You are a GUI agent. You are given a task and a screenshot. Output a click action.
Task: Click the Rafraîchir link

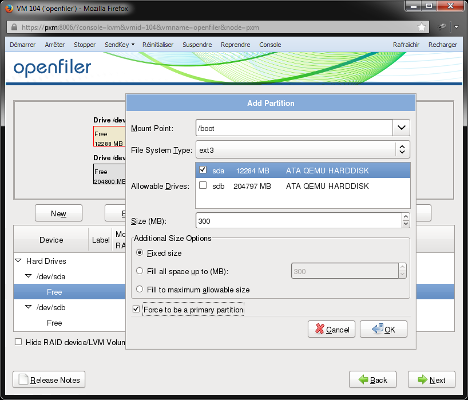[406, 45]
